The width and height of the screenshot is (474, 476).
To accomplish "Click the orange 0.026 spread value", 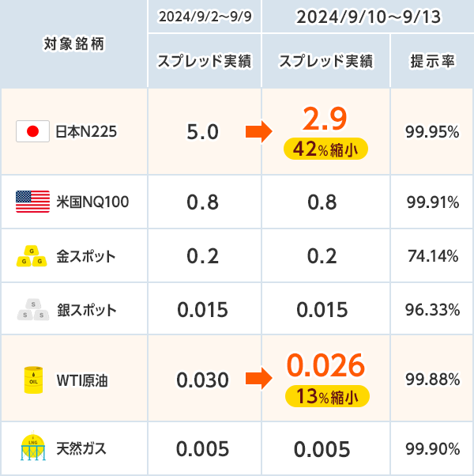I will pyautogui.click(x=325, y=365).
